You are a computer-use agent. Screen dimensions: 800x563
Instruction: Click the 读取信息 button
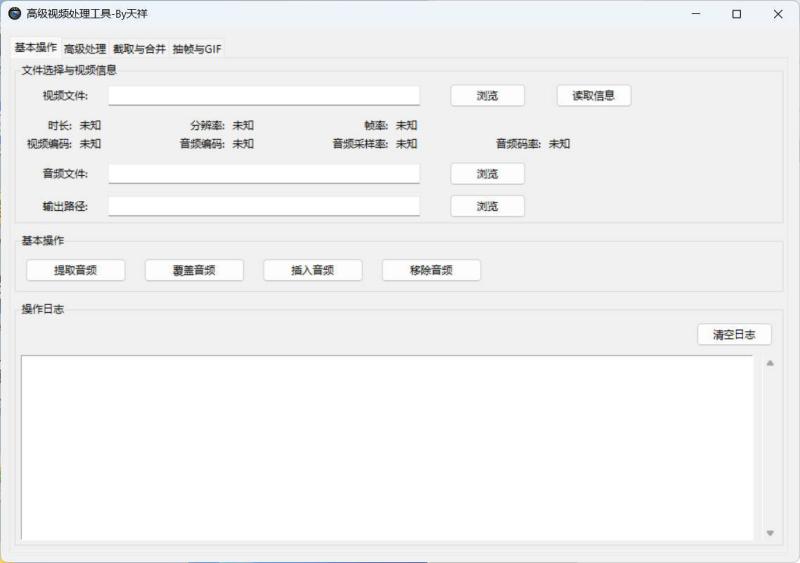coord(593,96)
